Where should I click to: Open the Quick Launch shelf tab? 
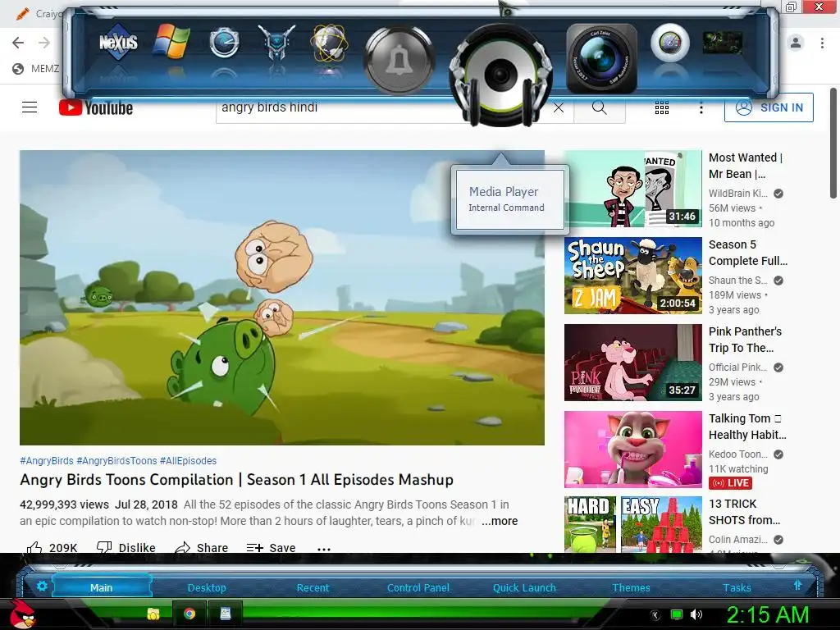[524, 587]
